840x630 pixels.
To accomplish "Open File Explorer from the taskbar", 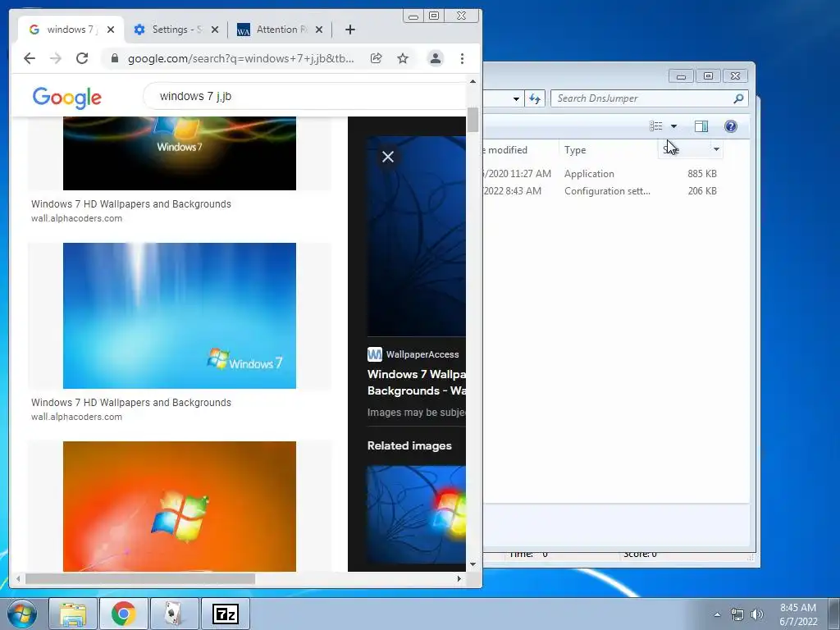I will (x=73, y=614).
